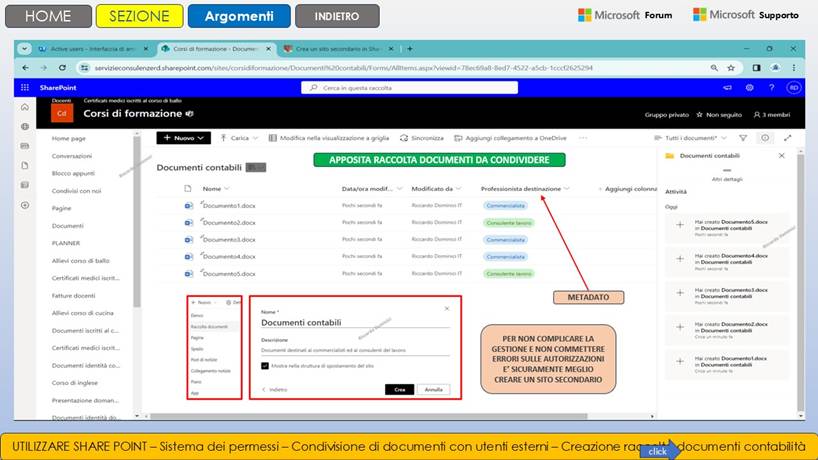Toggle the show in site navigation checkbox
The height and width of the screenshot is (460, 818).
(x=265, y=366)
